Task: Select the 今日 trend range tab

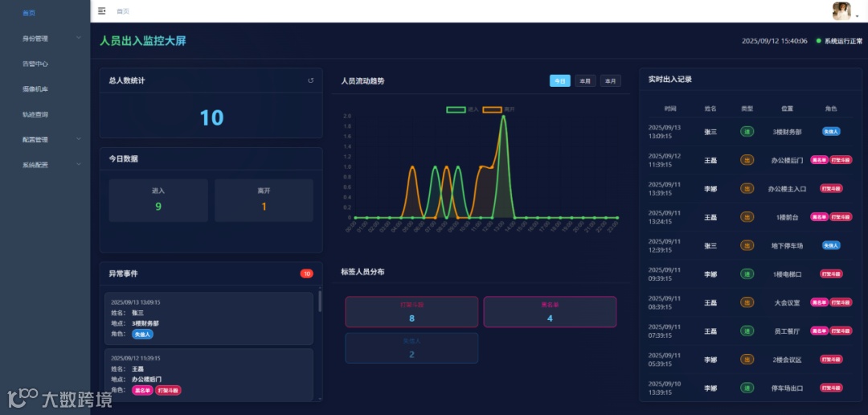Action: pyautogui.click(x=559, y=81)
